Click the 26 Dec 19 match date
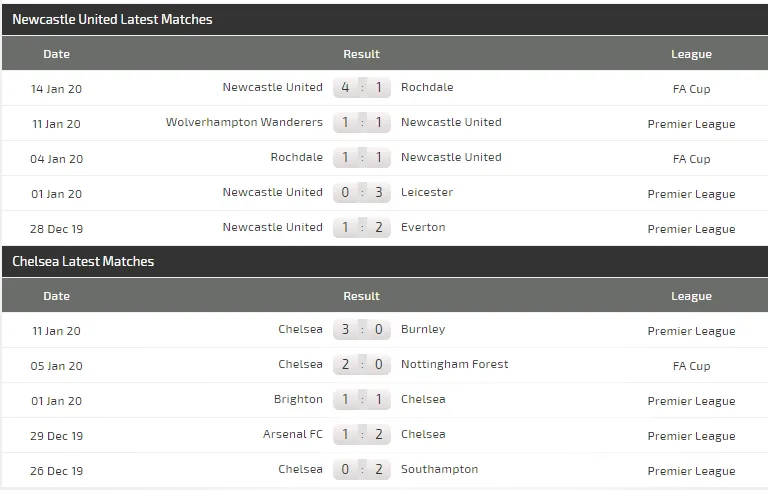The width and height of the screenshot is (768, 490). coord(57,470)
